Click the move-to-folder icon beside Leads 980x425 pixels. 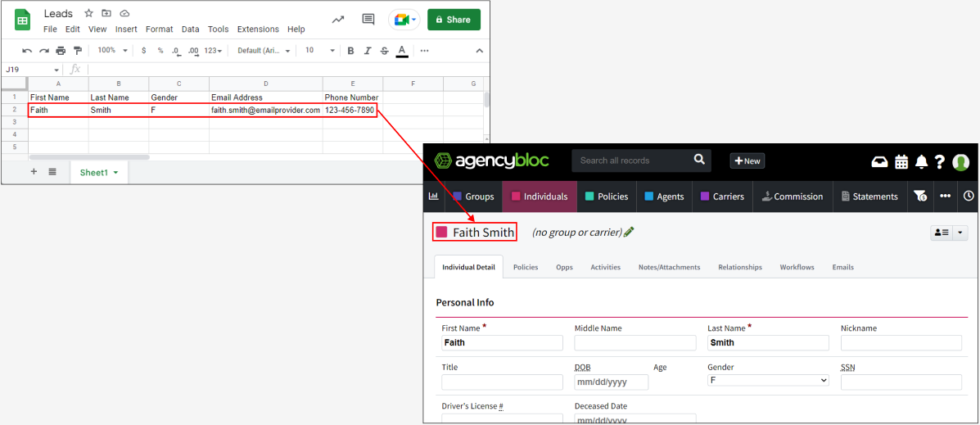point(106,13)
